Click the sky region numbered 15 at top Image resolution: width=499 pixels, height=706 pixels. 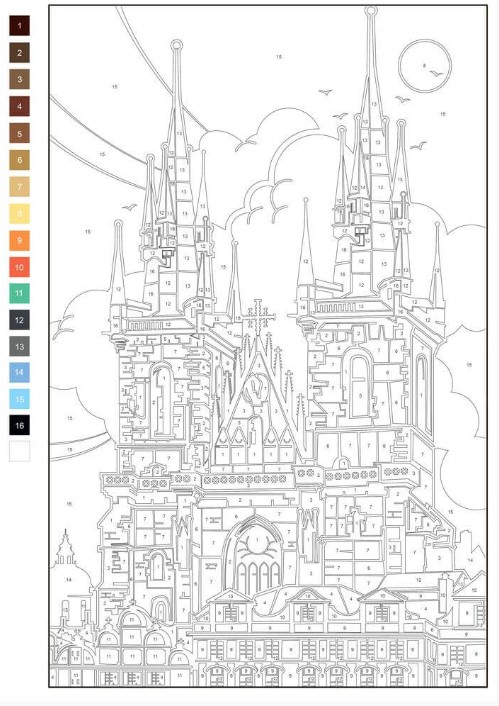click(279, 57)
